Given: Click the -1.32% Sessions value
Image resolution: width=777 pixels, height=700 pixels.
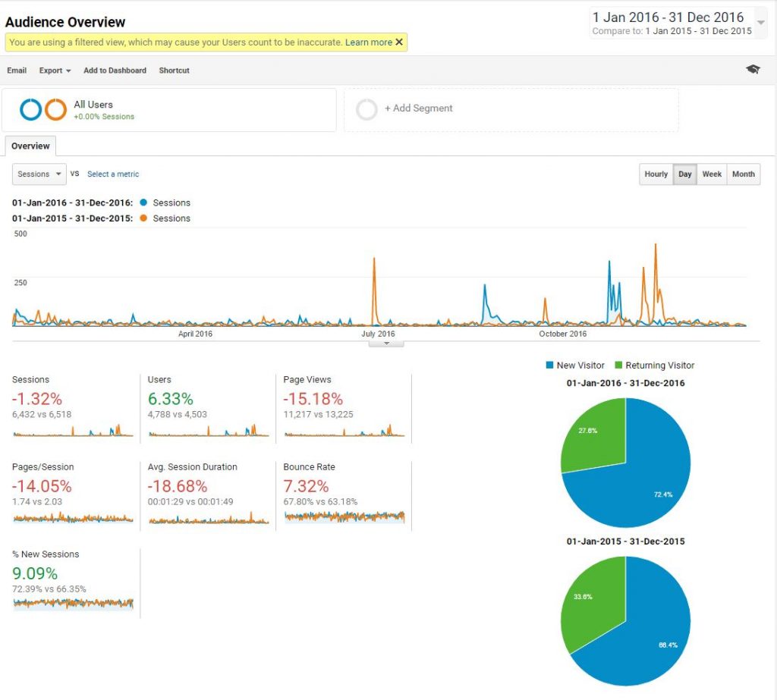Looking at the screenshot, I should coord(37,399).
